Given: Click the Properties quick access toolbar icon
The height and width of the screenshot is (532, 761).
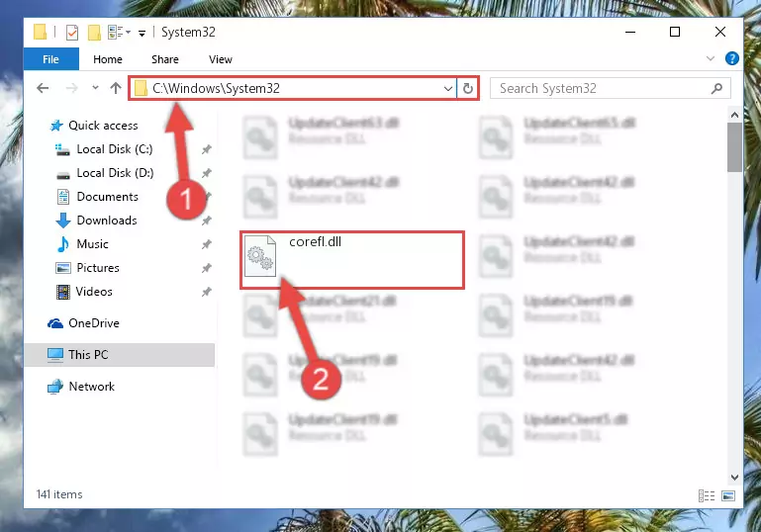Looking at the screenshot, I should click(x=72, y=33).
